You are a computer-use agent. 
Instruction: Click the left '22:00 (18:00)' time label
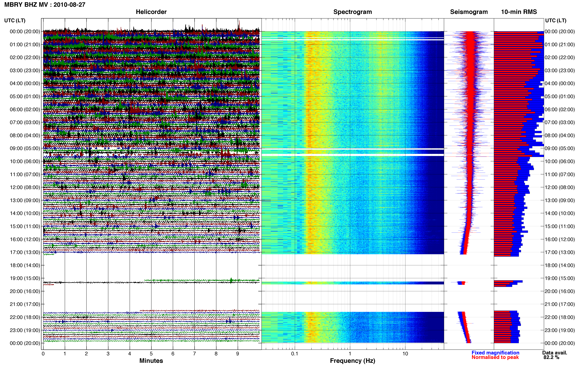point(25,317)
